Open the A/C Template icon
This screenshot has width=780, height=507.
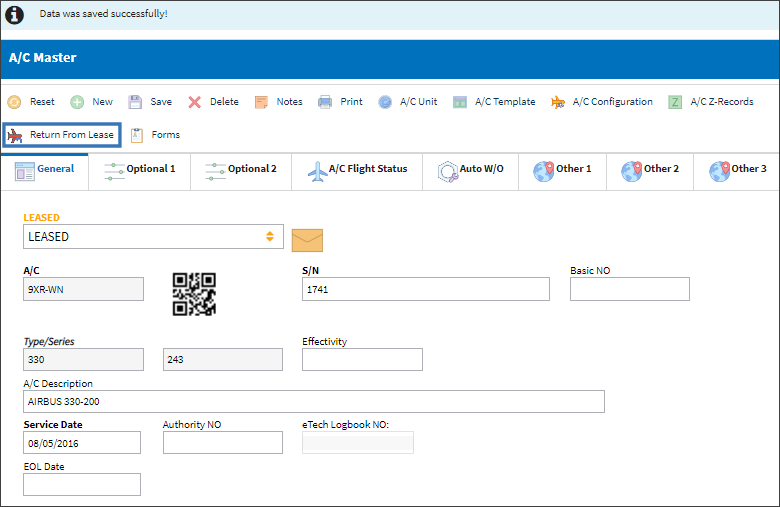(x=460, y=102)
